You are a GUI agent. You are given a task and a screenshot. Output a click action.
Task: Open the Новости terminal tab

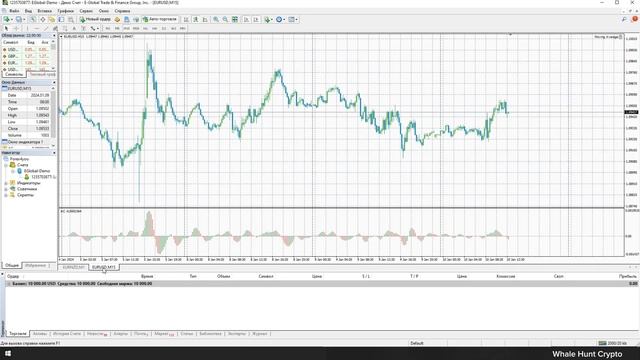97,334
